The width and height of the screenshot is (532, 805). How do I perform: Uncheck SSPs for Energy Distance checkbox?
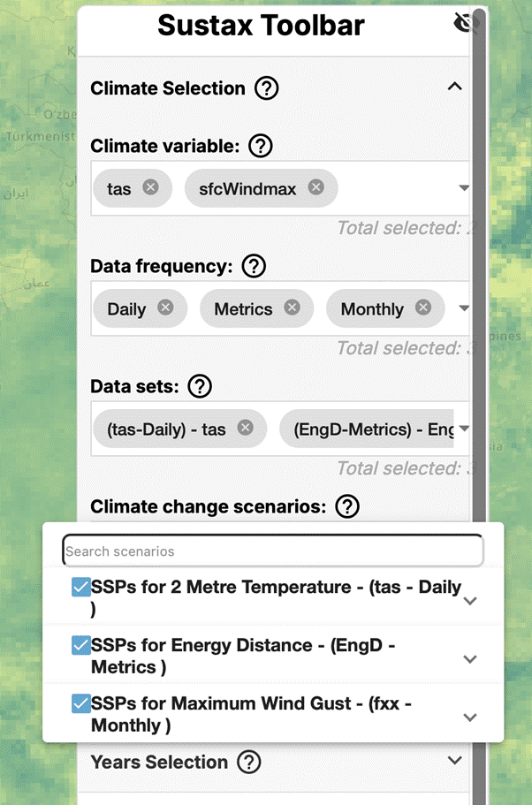tap(80, 646)
